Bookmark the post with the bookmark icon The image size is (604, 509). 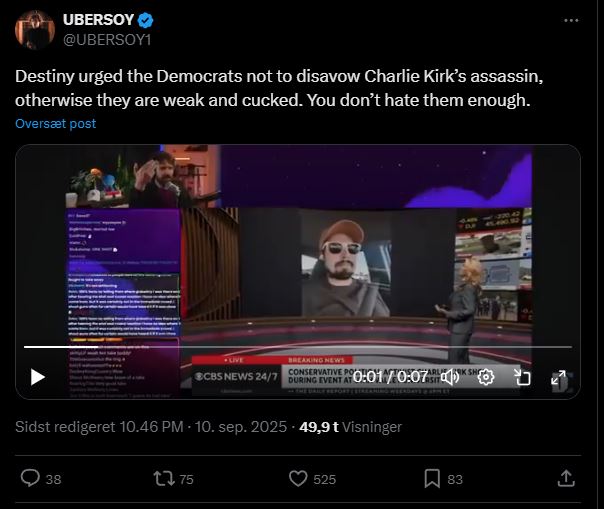point(432,479)
